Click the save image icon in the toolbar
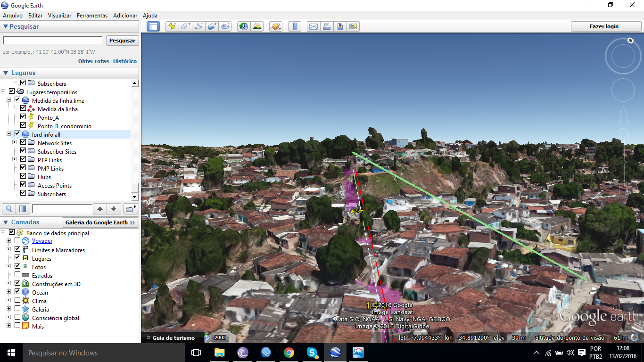644x362 pixels. (x=339, y=26)
